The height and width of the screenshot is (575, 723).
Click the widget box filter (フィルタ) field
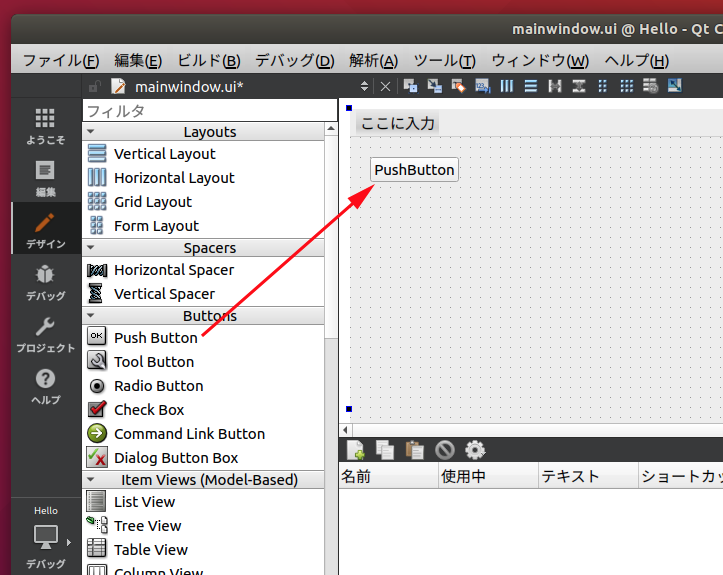pos(210,111)
